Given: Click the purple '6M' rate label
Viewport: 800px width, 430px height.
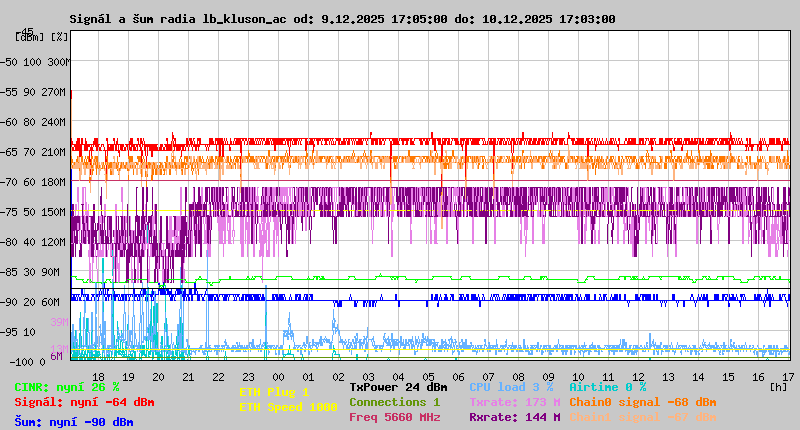Looking at the screenshot, I should (56, 356).
